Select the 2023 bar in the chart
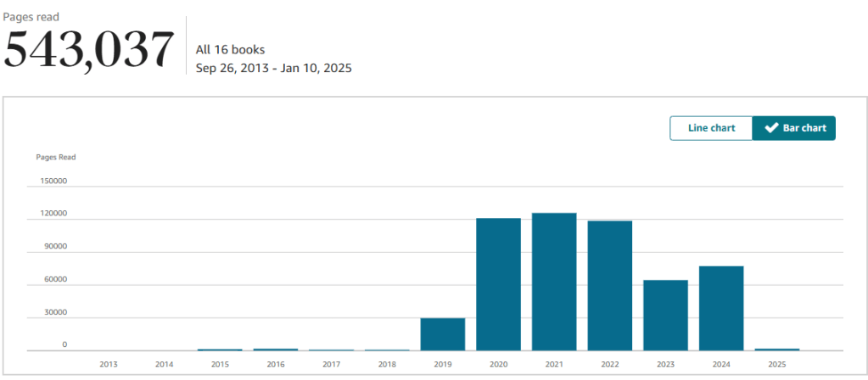 pos(665,315)
